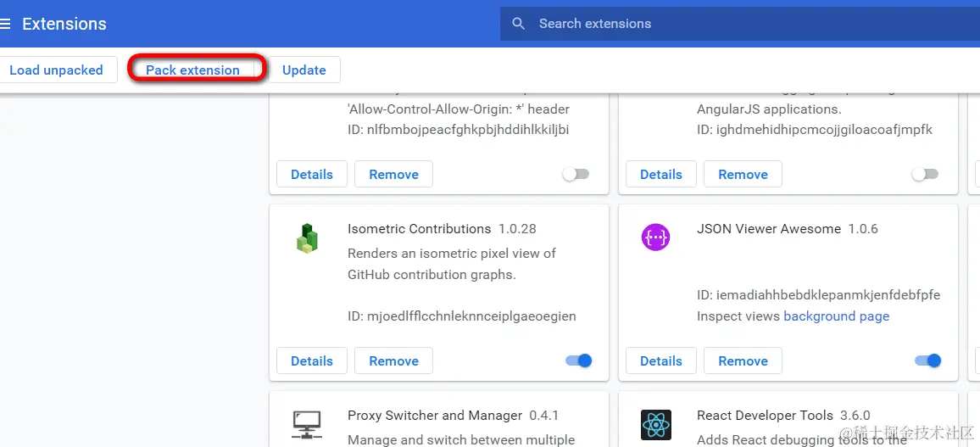980x447 pixels.
Task: Disable the JSON Viewer Awesome toggle
Action: click(x=927, y=360)
